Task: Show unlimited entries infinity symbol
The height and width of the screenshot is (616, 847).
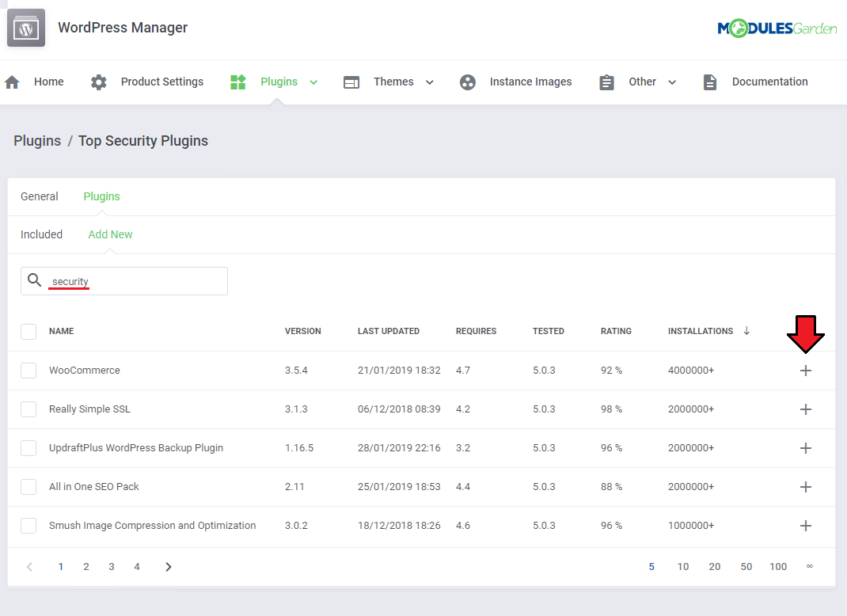Action: click(x=809, y=566)
